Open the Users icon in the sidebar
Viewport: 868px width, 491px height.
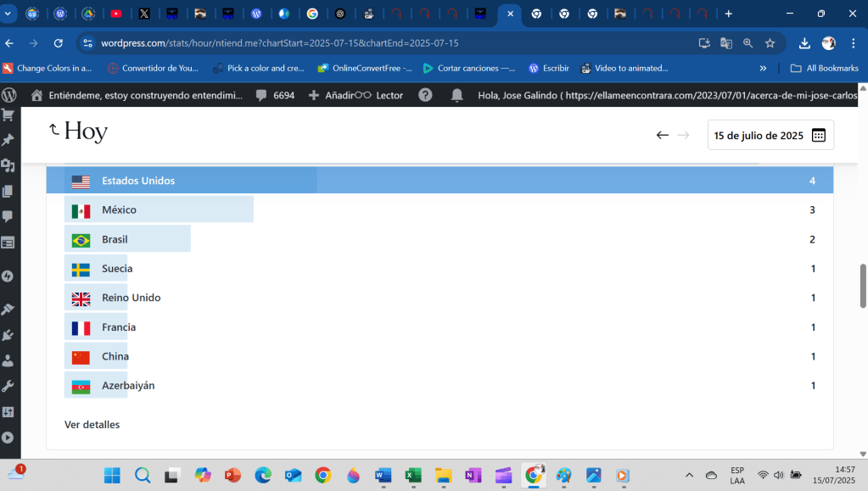pos(8,360)
